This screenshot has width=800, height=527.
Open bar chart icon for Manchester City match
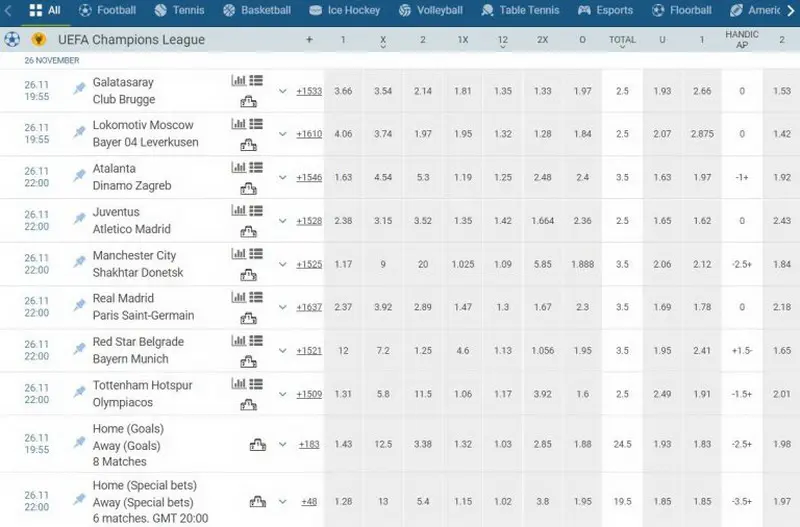coord(238,255)
